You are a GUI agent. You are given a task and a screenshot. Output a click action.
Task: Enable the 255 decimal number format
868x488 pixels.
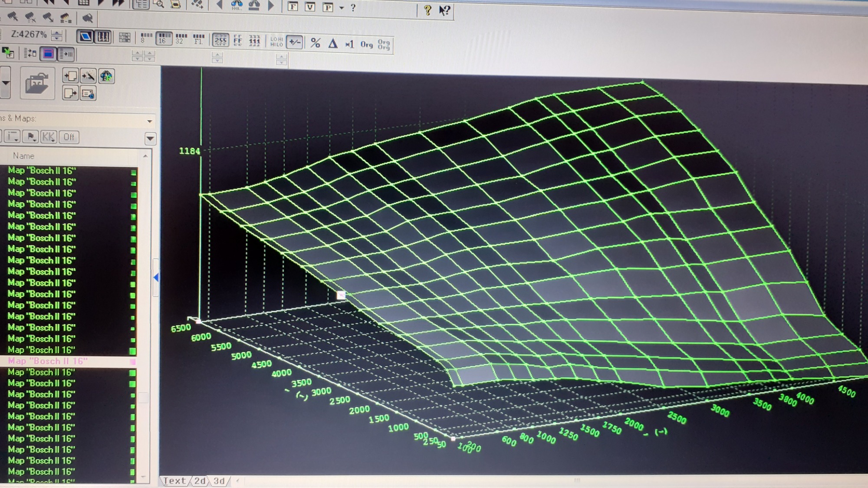click(220, 40)
